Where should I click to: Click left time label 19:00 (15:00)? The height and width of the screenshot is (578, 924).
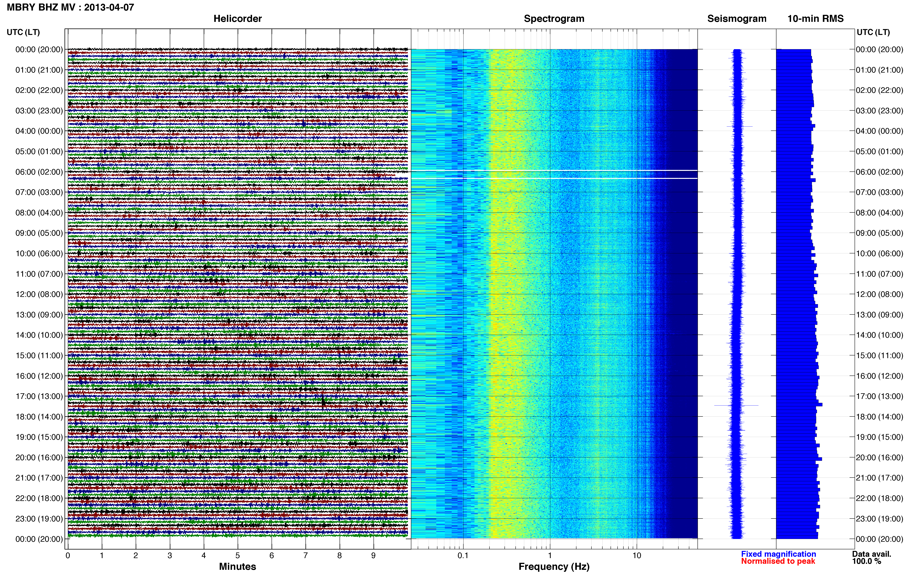coord(39,437)
